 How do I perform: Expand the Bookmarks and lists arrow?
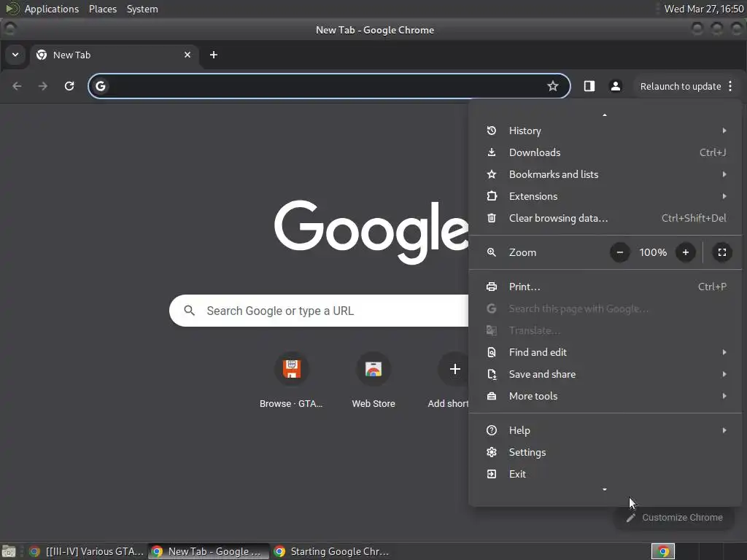pos(724,174)
